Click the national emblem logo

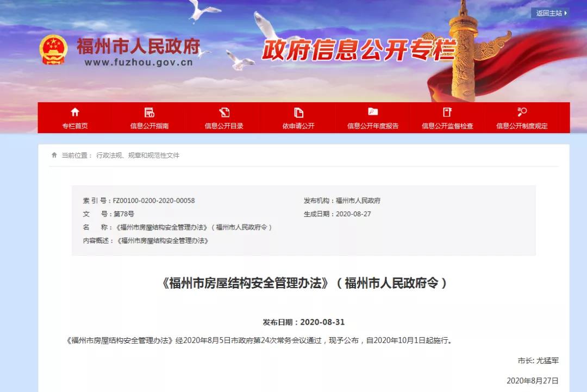pos(53,50)
